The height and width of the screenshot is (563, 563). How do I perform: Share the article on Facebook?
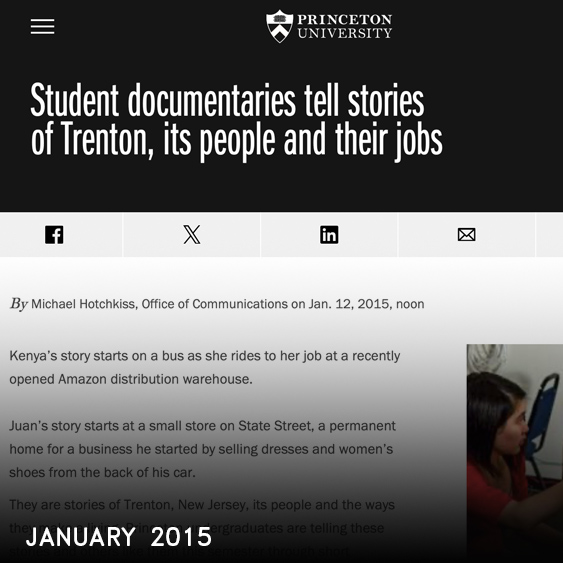54,235
